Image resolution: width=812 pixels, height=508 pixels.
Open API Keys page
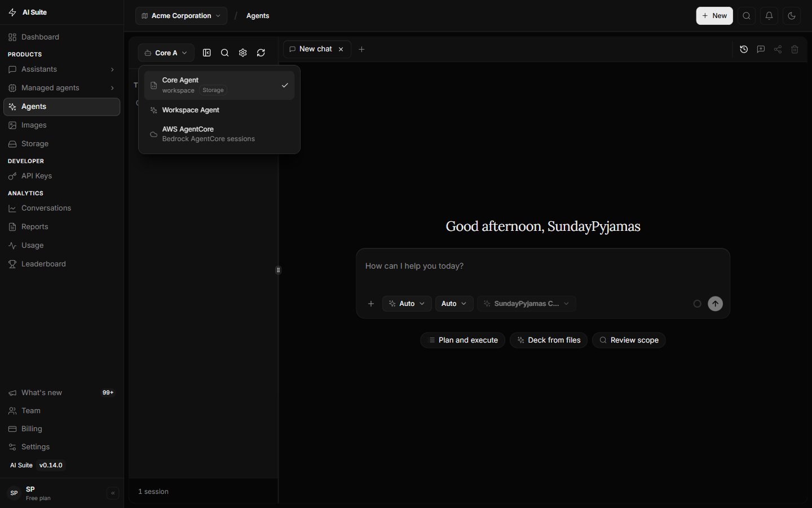tap(62, 176)
